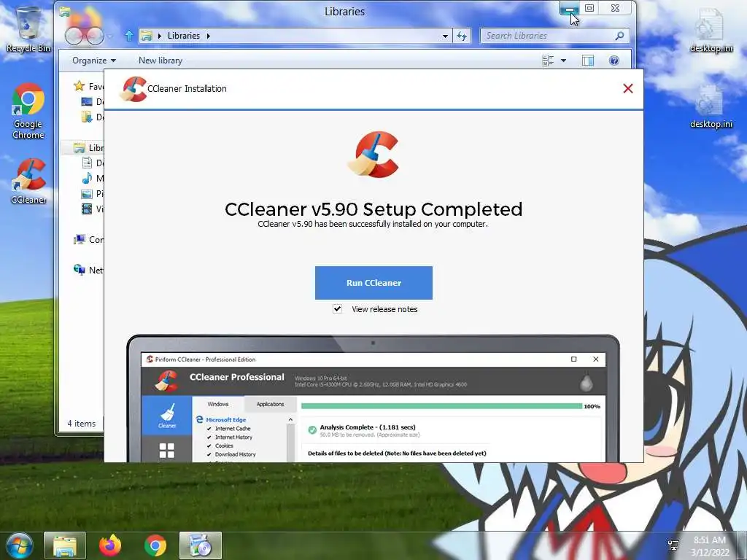
Task: Click the CCleaner logo in dialog header
Action: click(x=133, y=89)
